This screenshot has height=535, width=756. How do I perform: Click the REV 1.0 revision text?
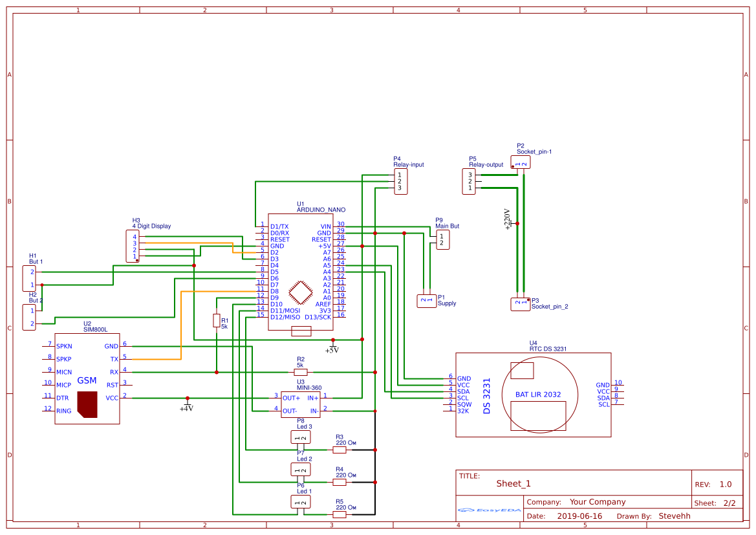(x=726, y=483)
